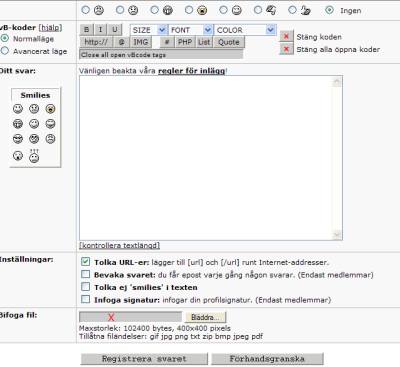This screenshot has width=400, height=367.
Task: Click the red X beside 'Stäng koden'
Action: (x=286, y=36)
